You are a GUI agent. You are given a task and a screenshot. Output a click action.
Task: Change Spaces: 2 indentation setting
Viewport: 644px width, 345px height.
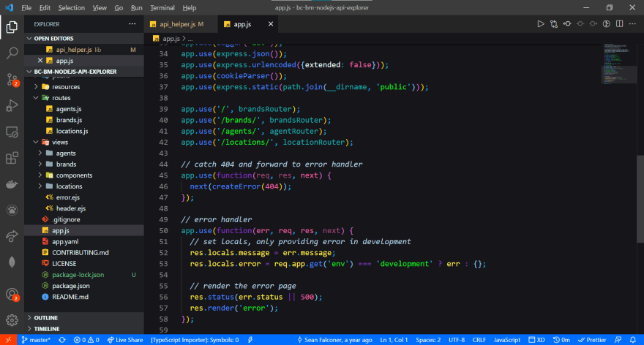click(428, 340)
